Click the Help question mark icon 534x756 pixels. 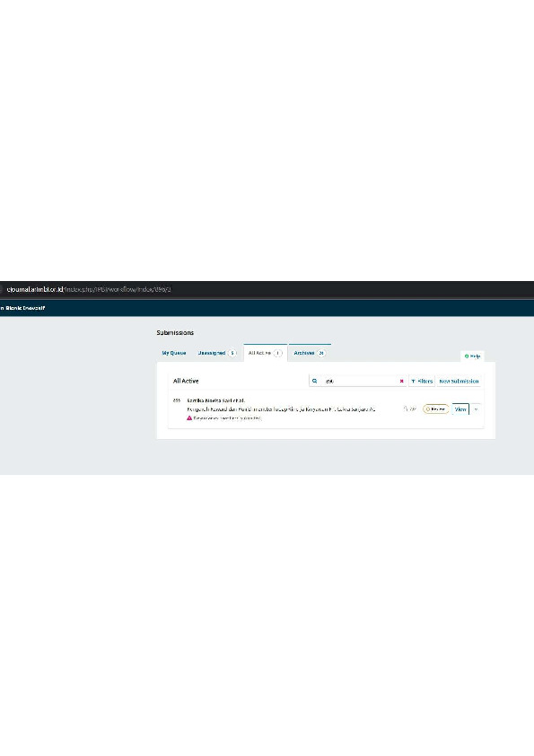coord(467,356)
